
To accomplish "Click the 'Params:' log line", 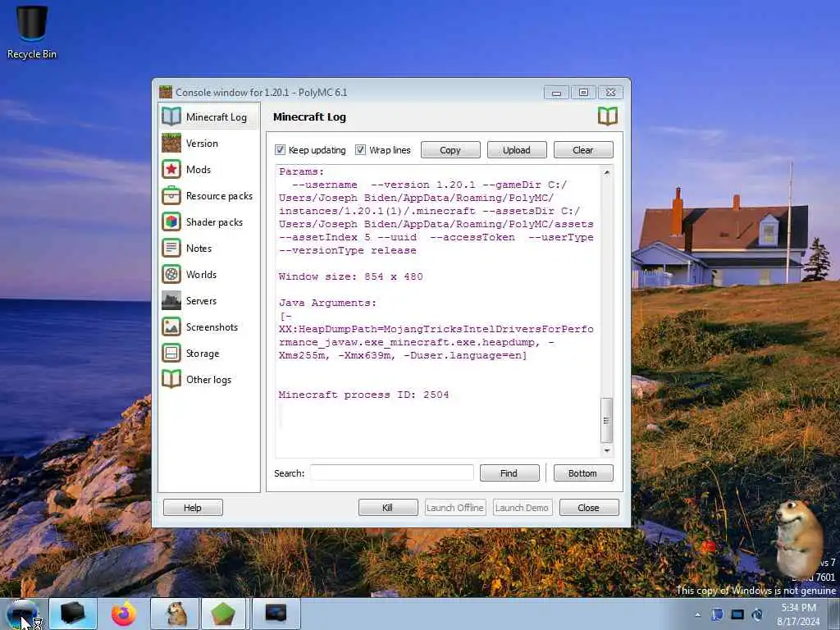I will click(302, 171).
